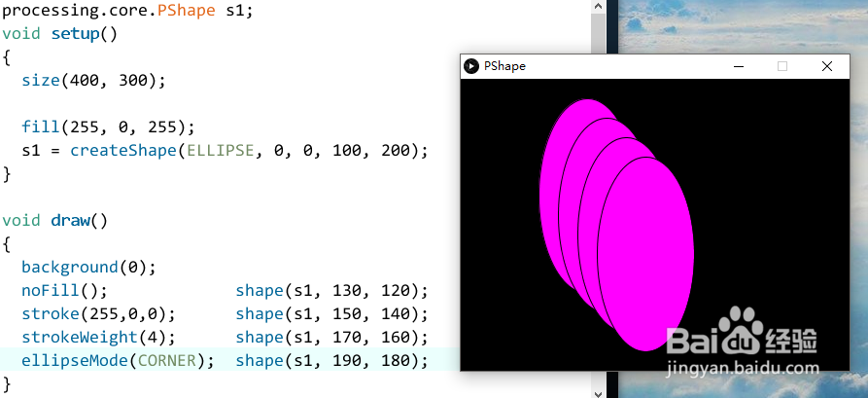The width and height of the screenshot is (868, 398).
Task: Maximize the PShape sketch window
Action: point(782,66)
